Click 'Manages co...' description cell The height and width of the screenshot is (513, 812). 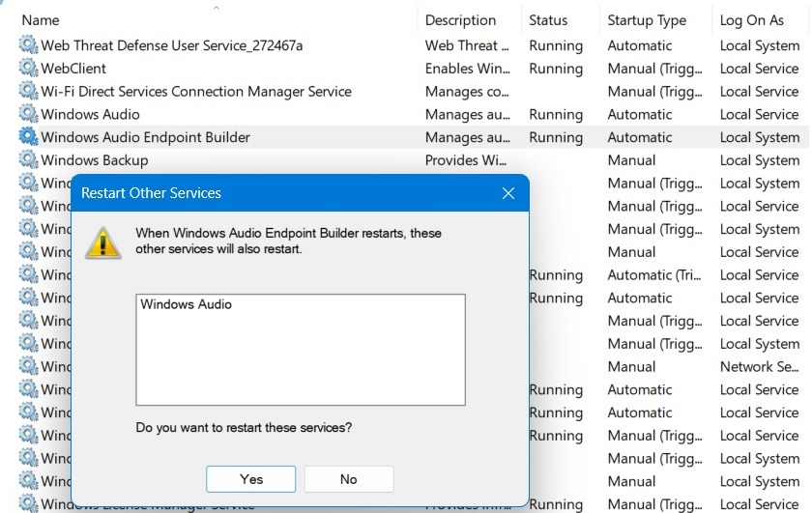467,92
